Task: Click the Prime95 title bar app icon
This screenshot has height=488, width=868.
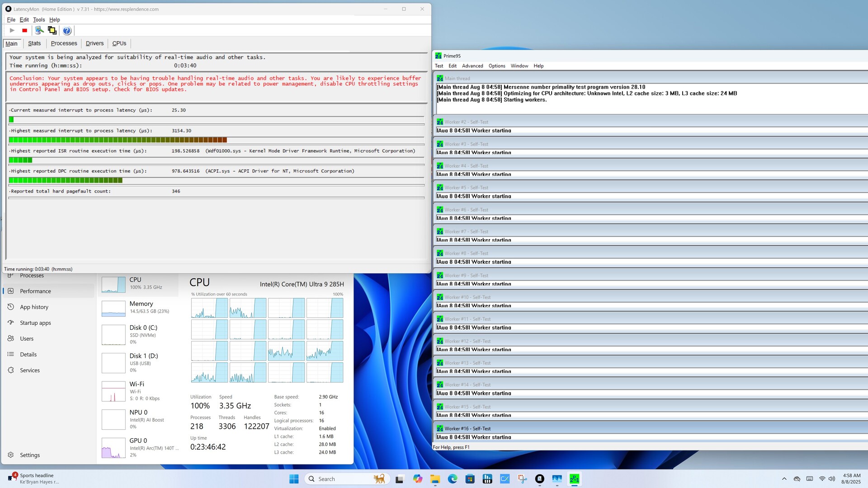Action: click(x=438, y=56)
